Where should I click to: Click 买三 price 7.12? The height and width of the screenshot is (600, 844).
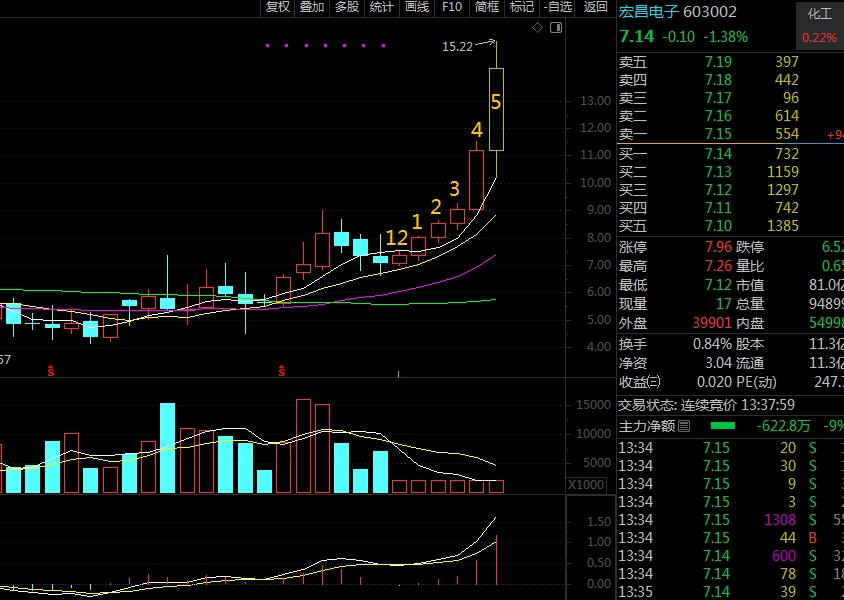(718, 190)
